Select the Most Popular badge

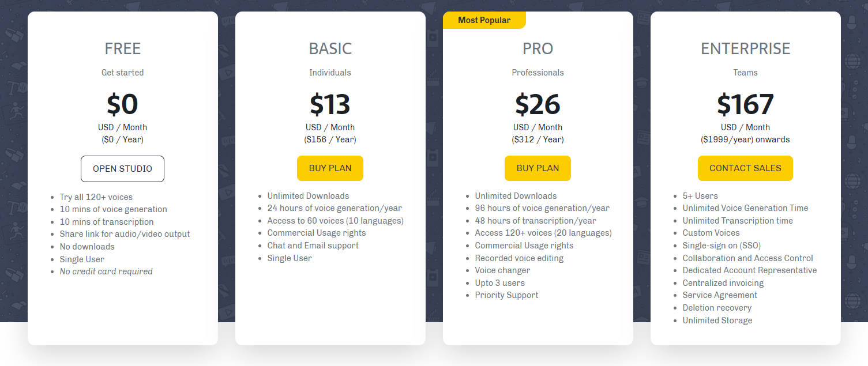(484, 20)
